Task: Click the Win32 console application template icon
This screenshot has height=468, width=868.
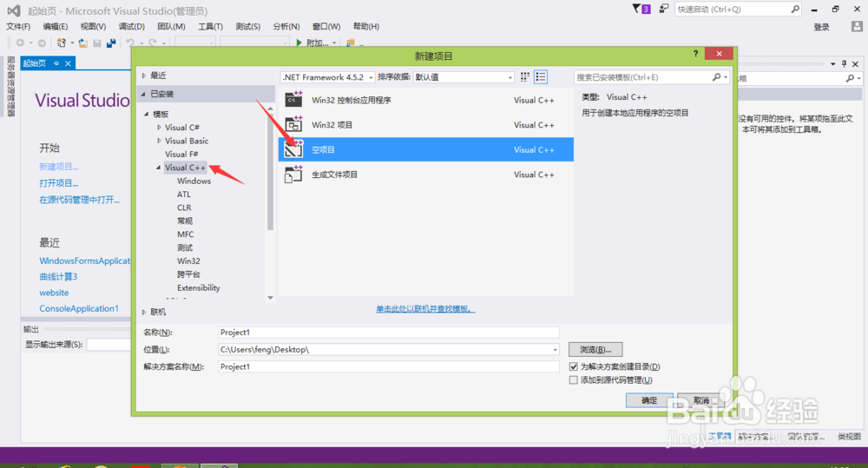Action: point(293,100)
